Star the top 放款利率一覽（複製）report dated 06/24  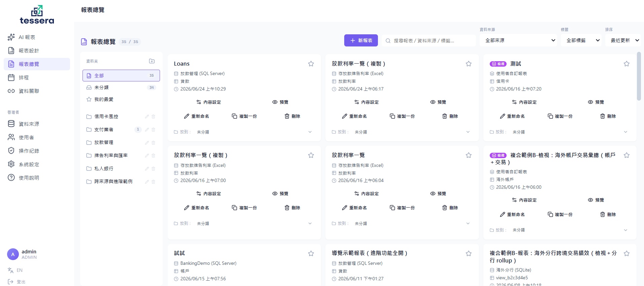(x=469, y=64)
